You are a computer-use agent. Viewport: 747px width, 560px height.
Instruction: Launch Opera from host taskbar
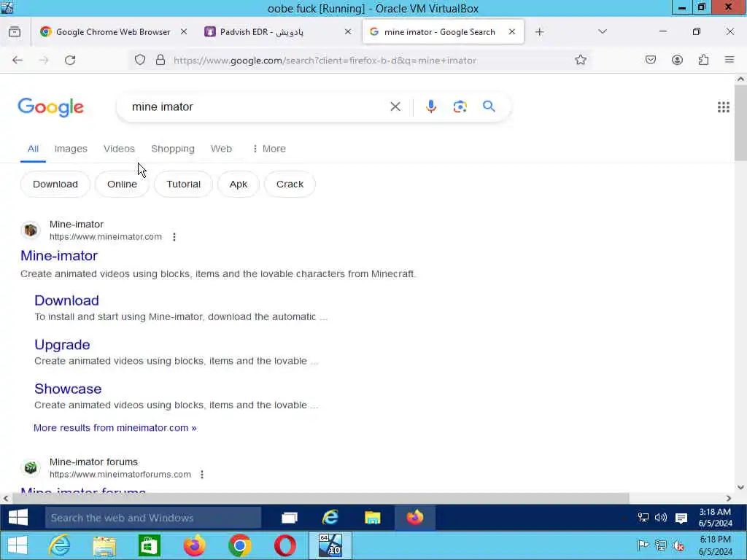click(285, 545)
